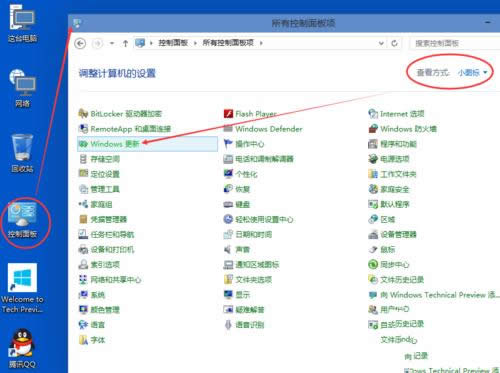
Task: Open the 颜色管理 link
Action: 105,310
